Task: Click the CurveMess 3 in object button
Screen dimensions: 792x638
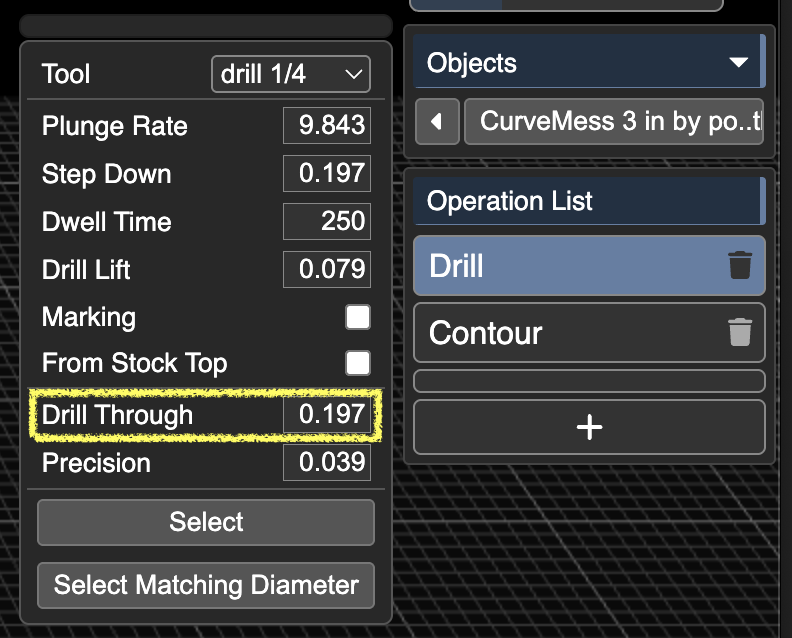Action: 614,122
